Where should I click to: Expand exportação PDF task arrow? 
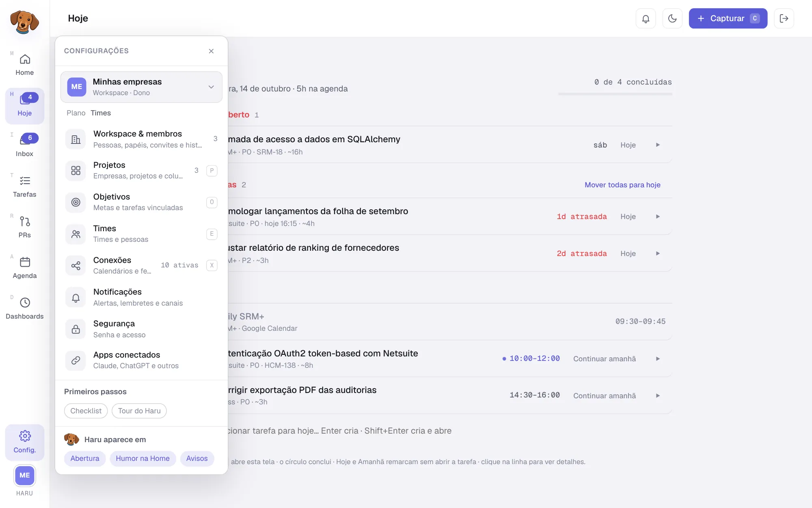tap(658, 396)
